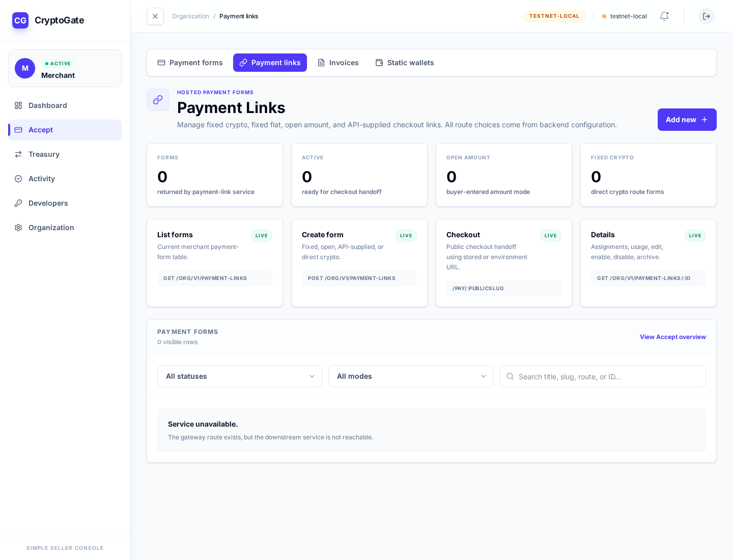Focus the Search title, slug, route field
The height and width of the screenshot is (560, 733).
(603, 376)
